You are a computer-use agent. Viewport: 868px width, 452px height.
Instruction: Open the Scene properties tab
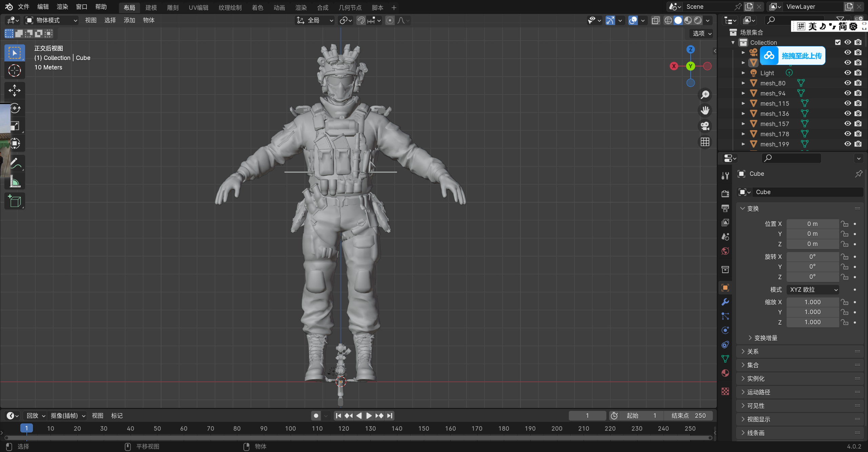725,237
